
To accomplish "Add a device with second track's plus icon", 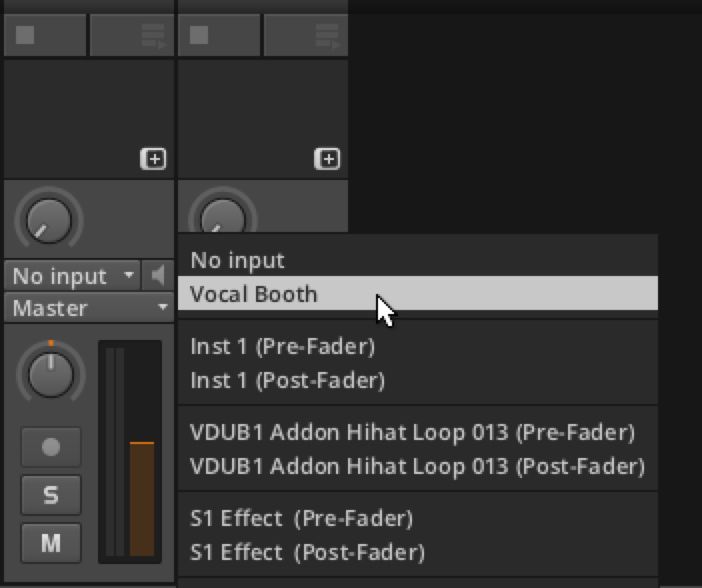I will click(327, 159).
